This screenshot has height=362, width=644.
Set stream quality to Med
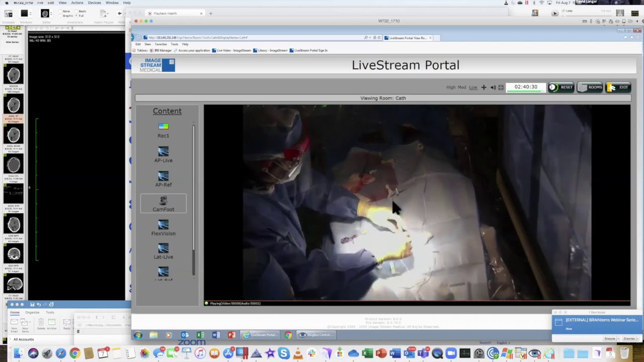(x=462, y=87)
